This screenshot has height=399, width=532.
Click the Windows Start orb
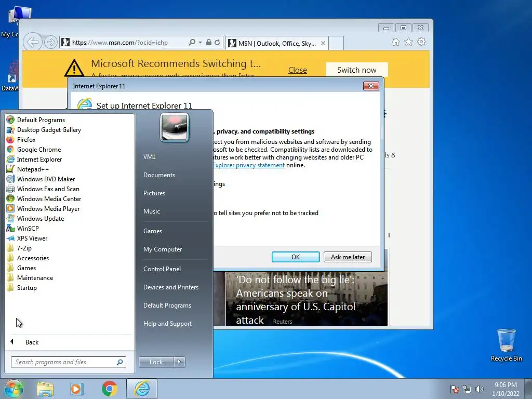[x=14, y=389]
